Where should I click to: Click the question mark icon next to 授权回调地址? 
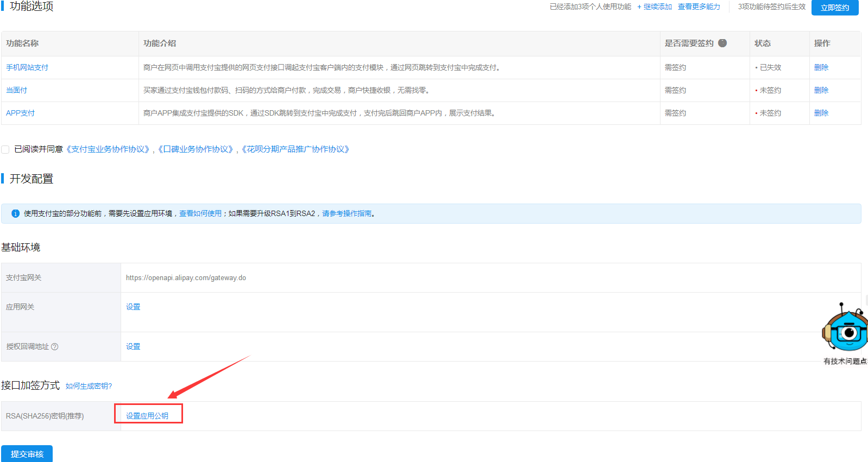54,346
